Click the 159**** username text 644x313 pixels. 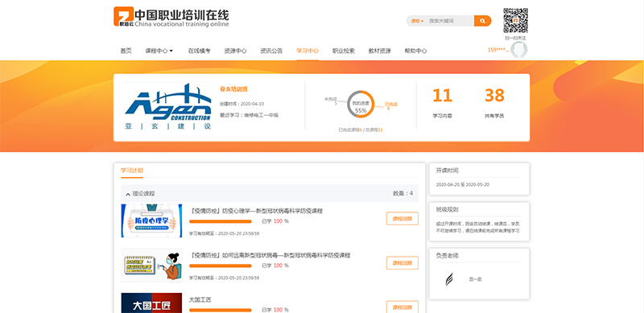498,50
